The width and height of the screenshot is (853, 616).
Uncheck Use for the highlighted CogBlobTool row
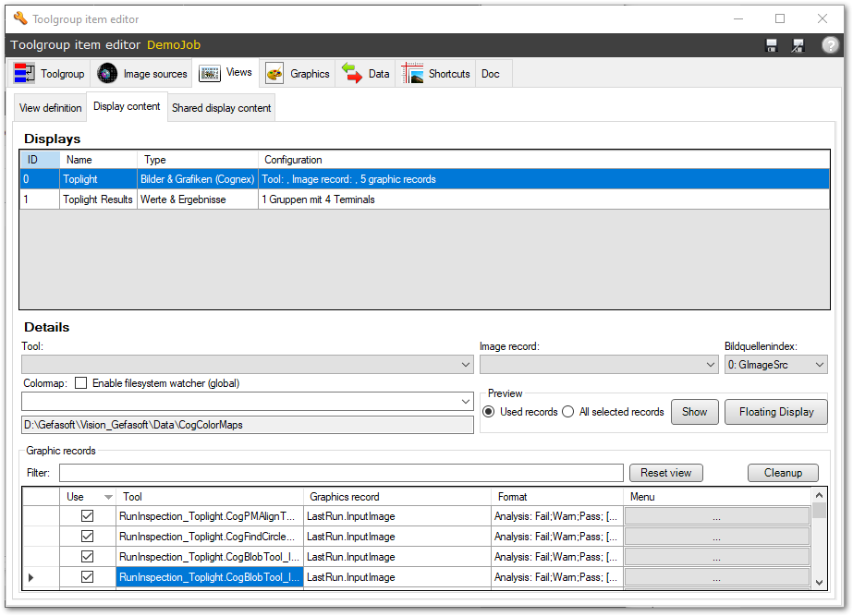87,577
